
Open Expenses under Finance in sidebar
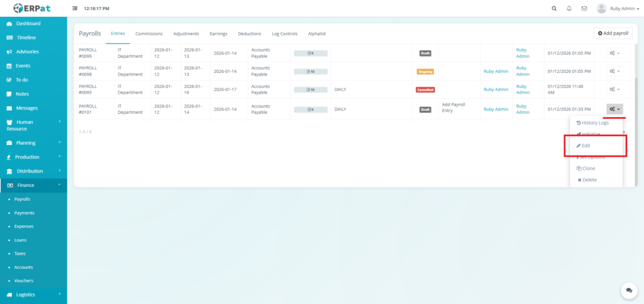[24, 226]
